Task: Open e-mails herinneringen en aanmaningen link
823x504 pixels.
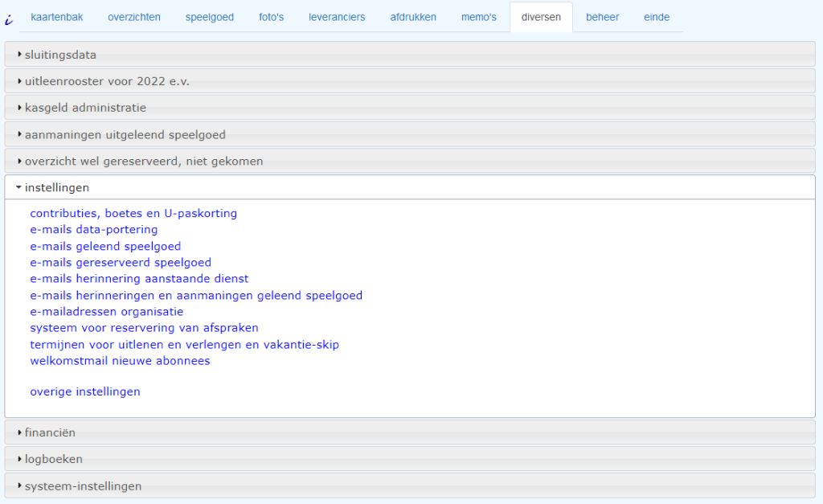Action: point(196,296)
